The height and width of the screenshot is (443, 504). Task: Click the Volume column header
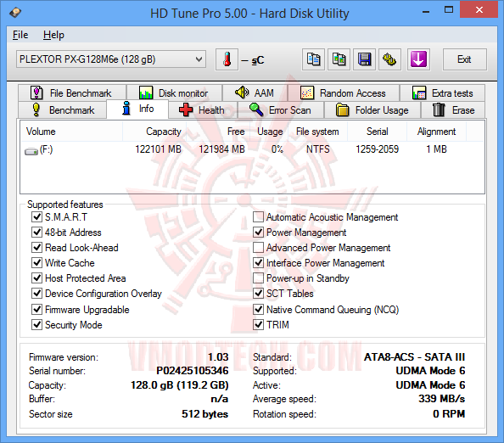tap(71, 132)
